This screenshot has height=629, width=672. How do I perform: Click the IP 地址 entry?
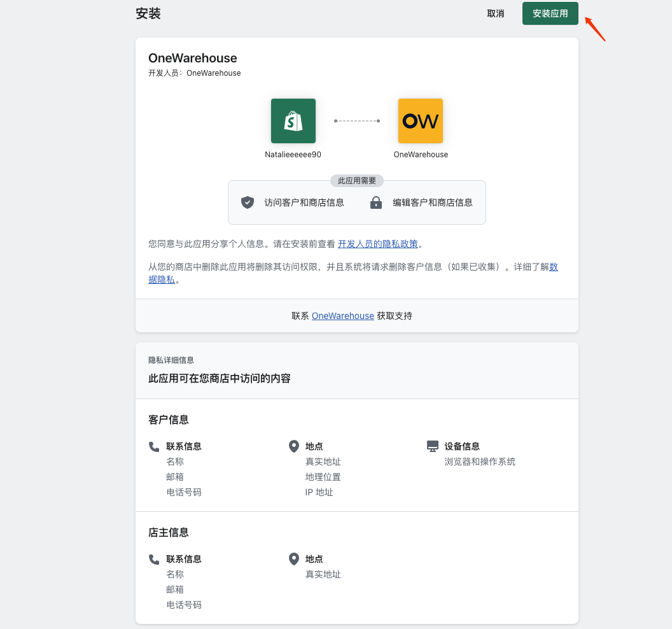point(319,492)
